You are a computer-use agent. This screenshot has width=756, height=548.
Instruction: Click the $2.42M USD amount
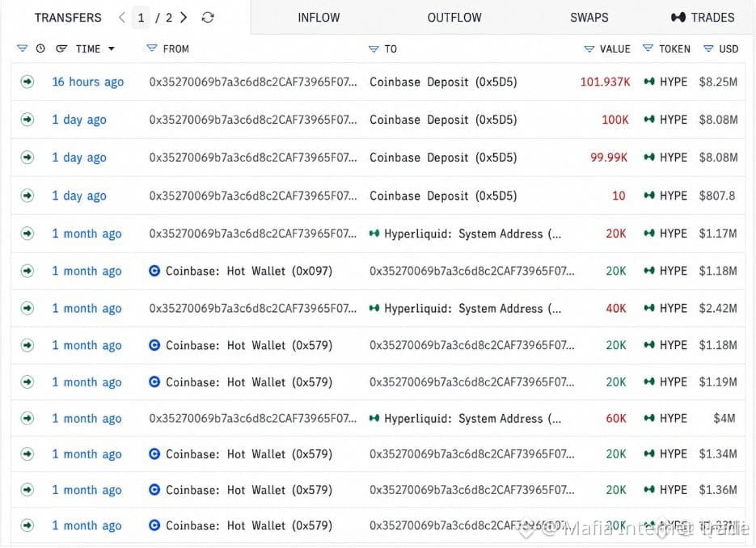coord(718,309)
